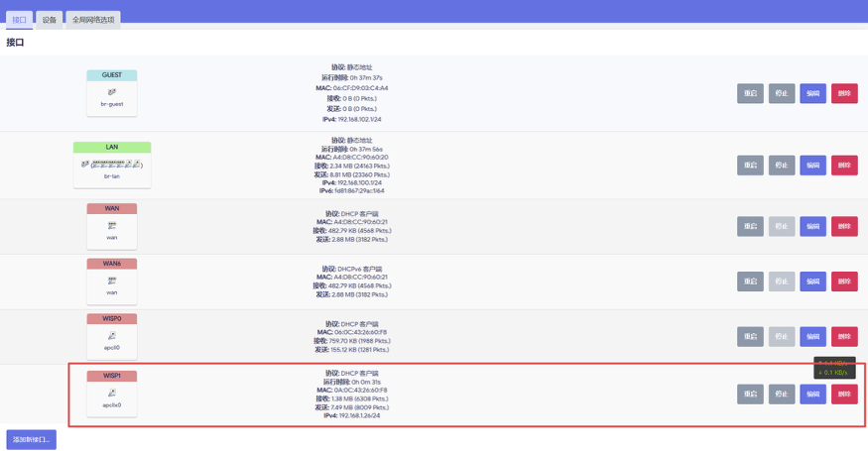Restart the WISP1 interface
Image resolution: width=868 pixels, height=451 pixels.
click(x=750, y=394)
